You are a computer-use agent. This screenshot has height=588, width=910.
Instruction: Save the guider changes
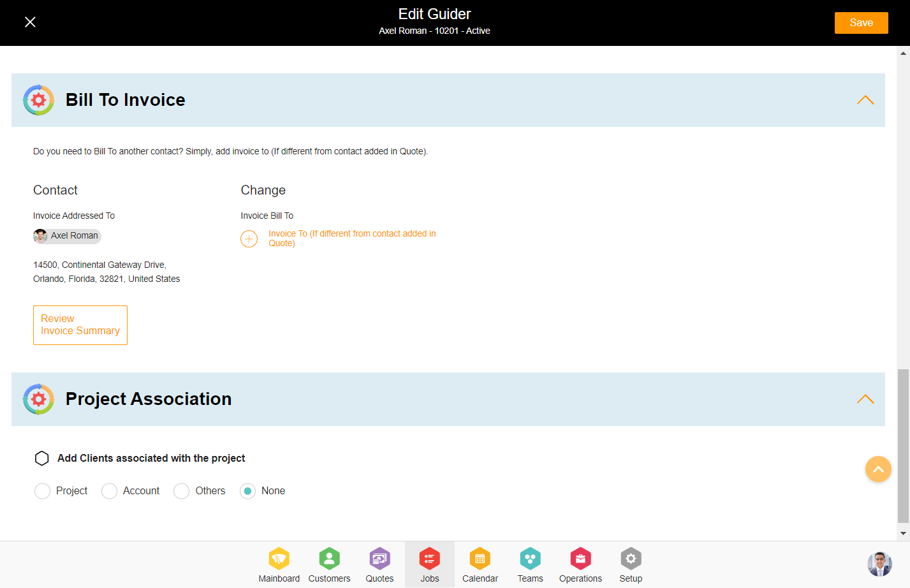(861, 23)
